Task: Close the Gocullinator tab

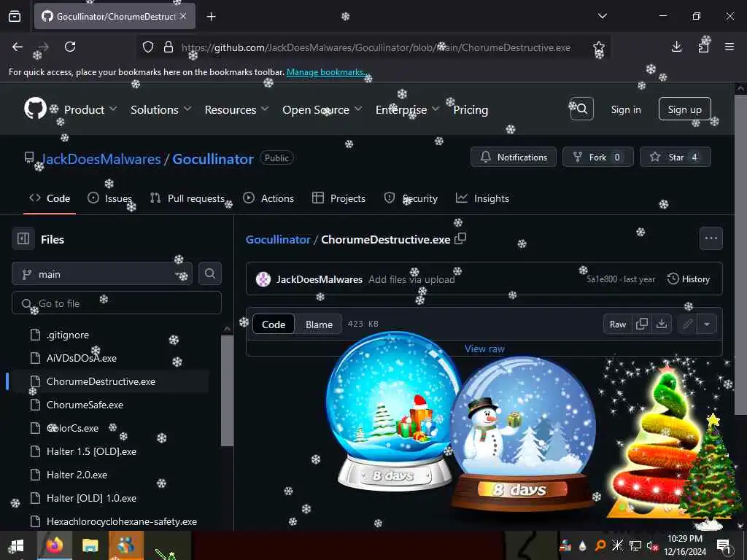Action: (x=183, y=16)
